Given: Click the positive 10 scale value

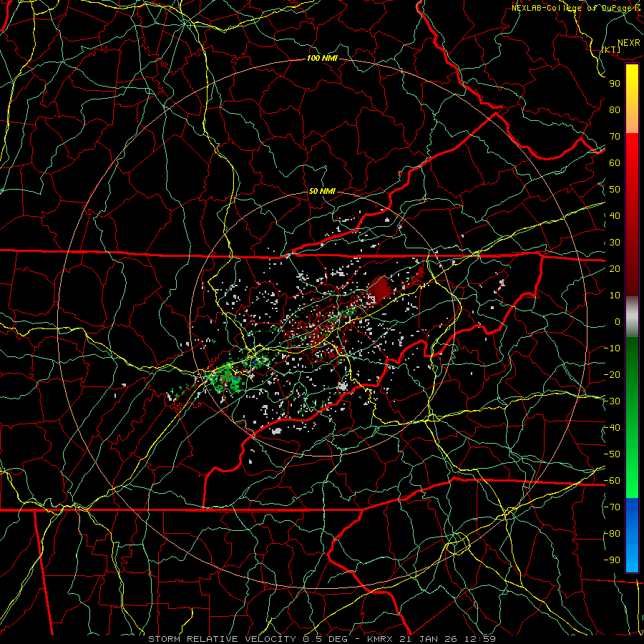Looking at the screenshot, I should (x=615, y=296).
